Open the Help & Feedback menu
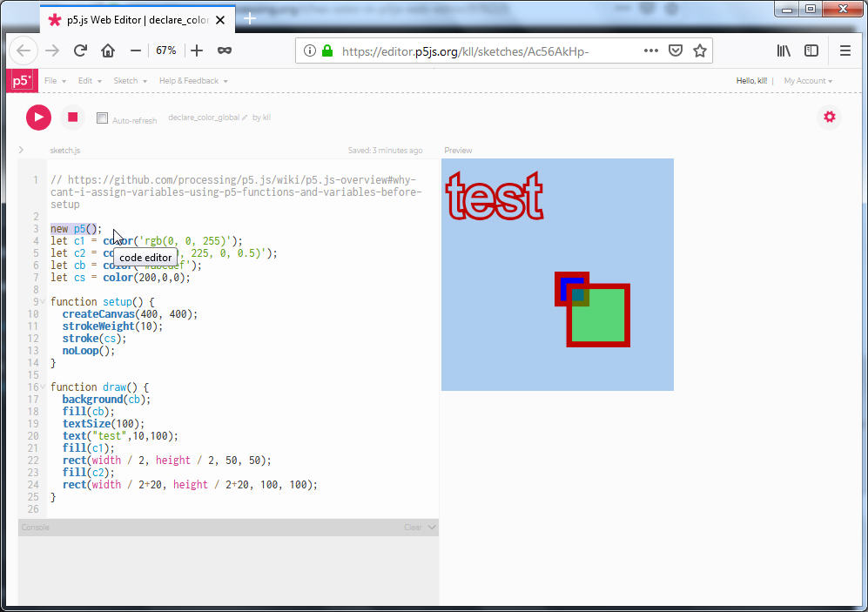Screen dimensions: 868x612 [x=193, y=81]
